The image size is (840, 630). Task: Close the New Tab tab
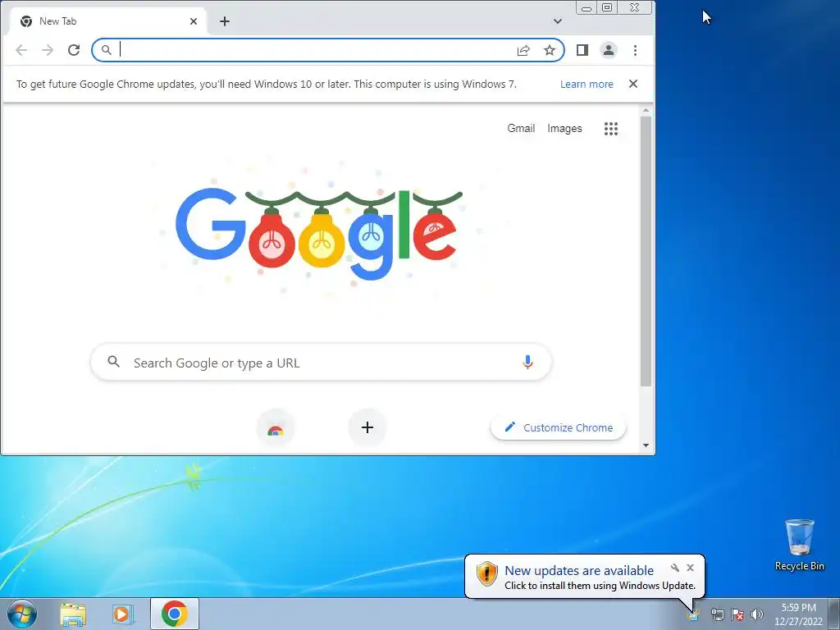pos(194,21)
